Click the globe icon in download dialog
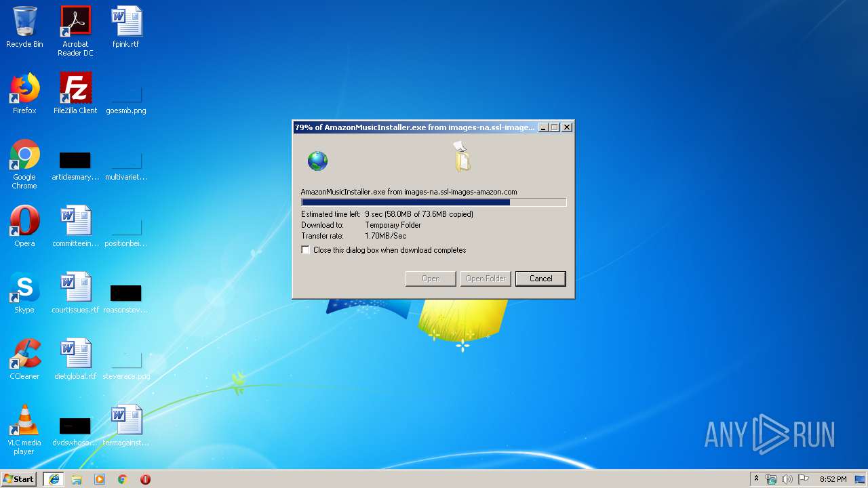The width and height of the screenshot is (868, 488). point(317,161)
